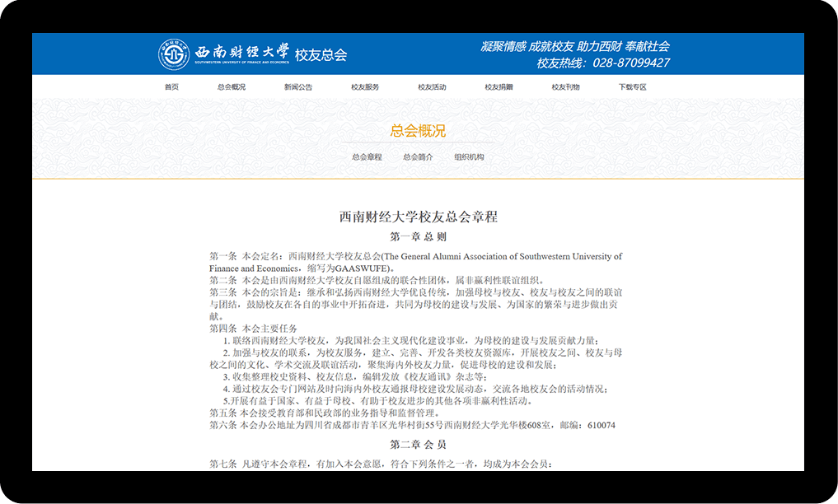Click the 第一章 总则 chapter heading
This screenshot has width=838, height=504.
tap(419, 237)
